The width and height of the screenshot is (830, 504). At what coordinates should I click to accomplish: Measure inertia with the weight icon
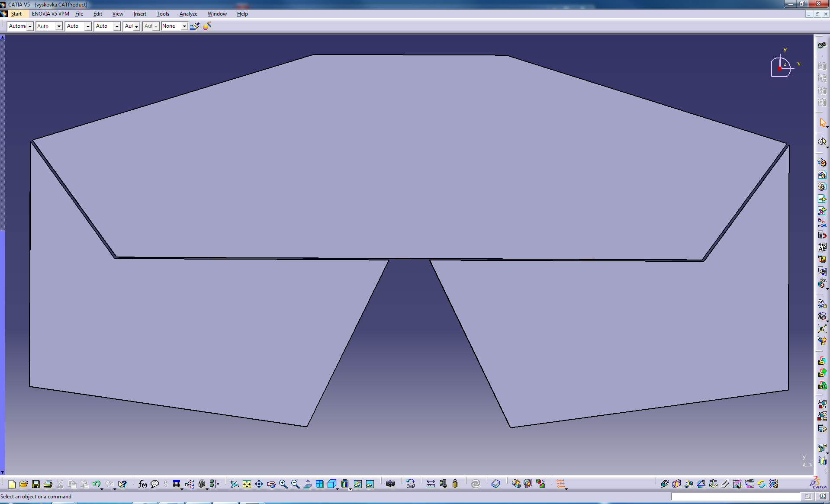(x=455, y=484)
